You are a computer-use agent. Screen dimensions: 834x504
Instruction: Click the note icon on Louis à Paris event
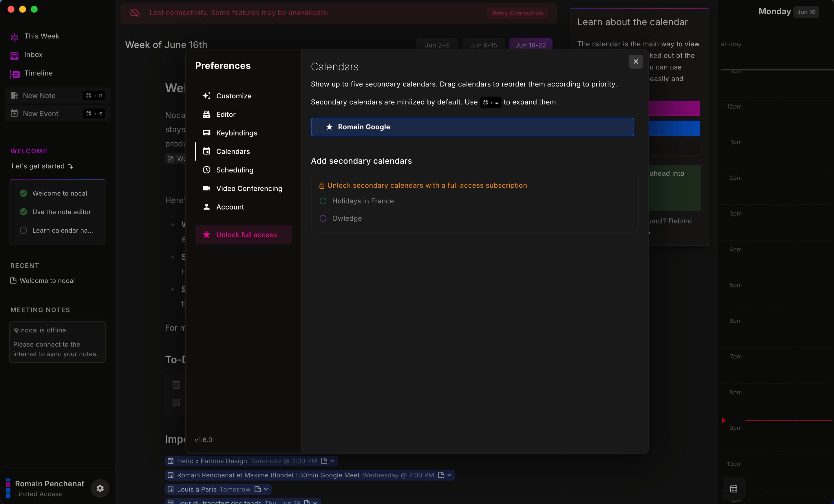click(x=257, y=489)
